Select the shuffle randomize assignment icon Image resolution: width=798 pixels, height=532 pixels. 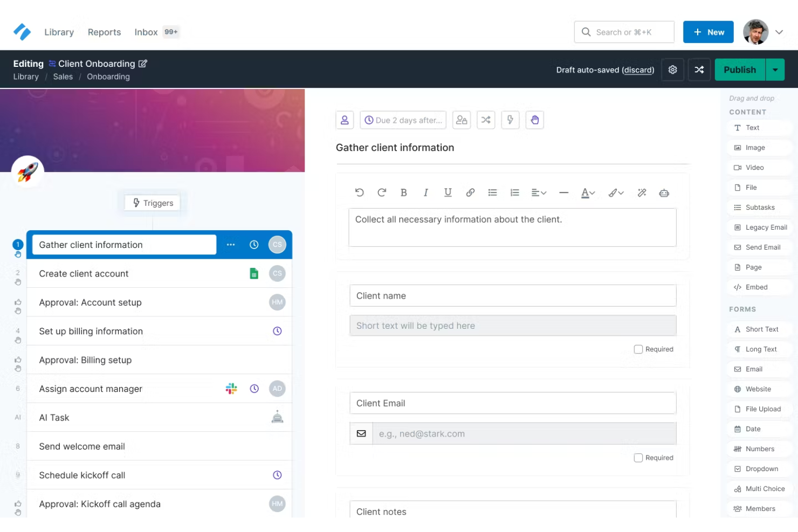tap(486, 120)
